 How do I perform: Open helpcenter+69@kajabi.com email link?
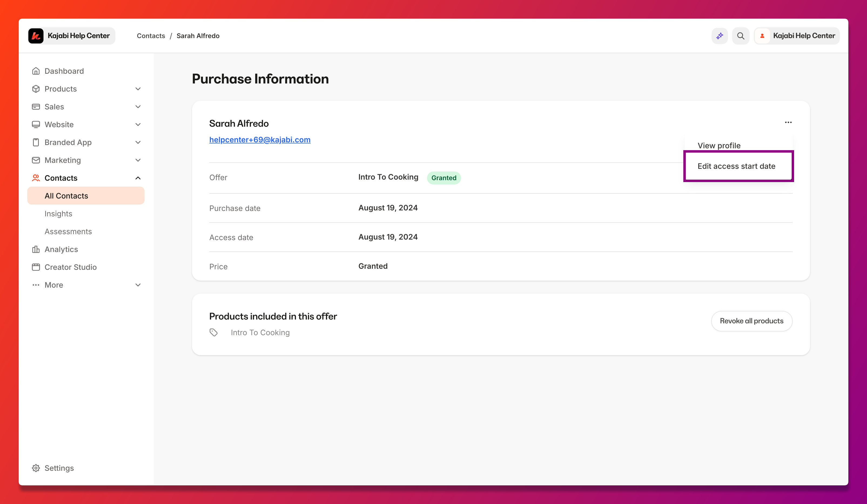[260, 140]
